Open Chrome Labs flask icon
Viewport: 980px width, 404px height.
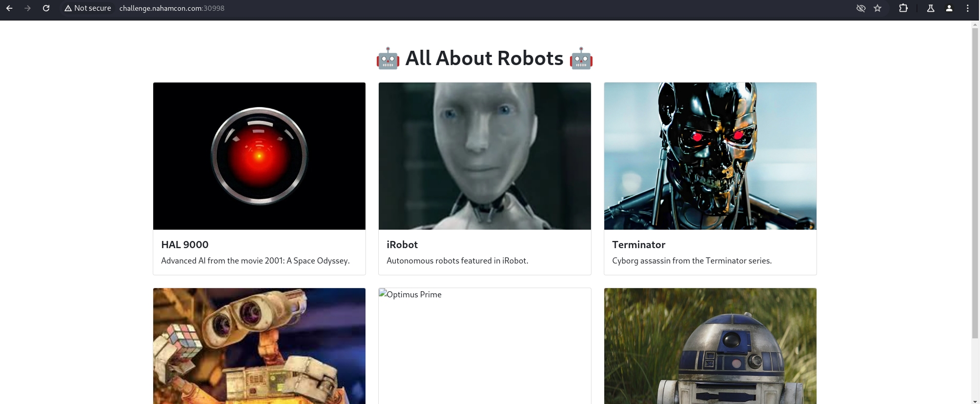(x=930, y=8)
